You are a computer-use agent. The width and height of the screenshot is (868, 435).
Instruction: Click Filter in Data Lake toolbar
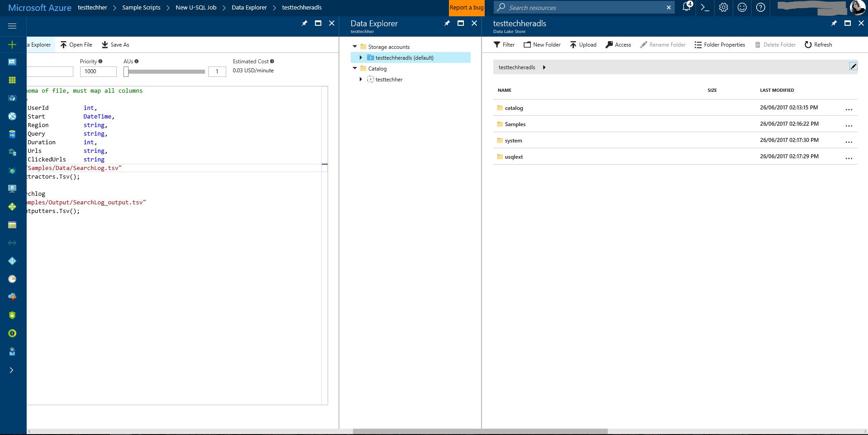pos(504,44)
